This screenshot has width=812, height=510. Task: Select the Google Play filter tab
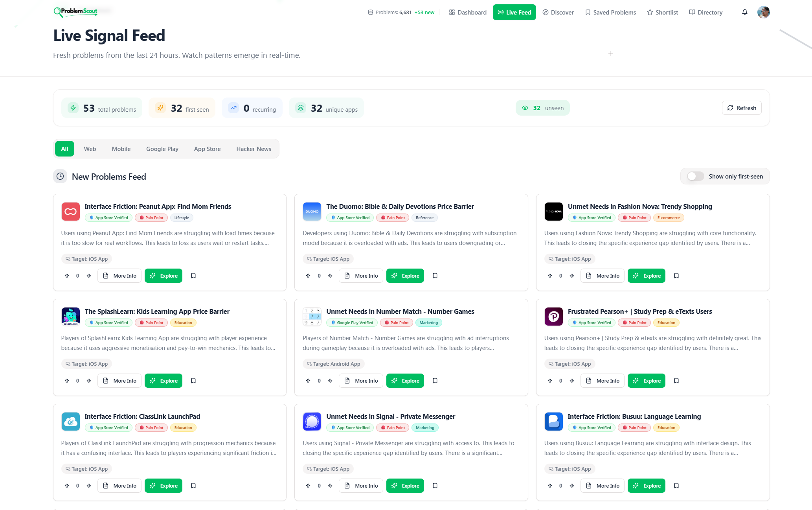(162, 149)
